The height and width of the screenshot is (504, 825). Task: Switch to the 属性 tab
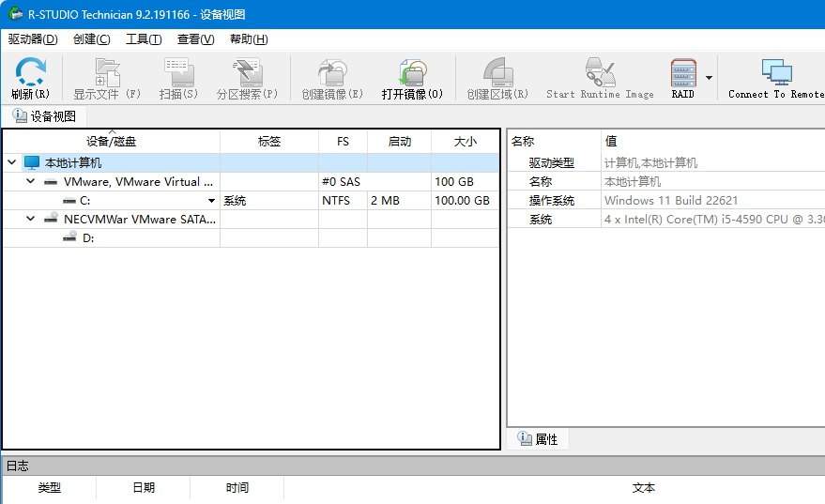pos(538,438)
